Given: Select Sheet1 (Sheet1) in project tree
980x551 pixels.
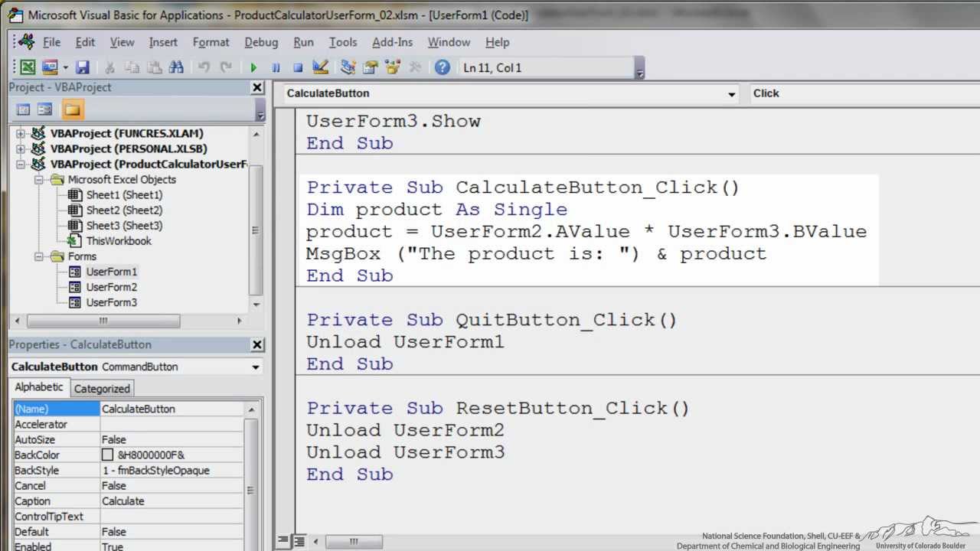Looking at the screenshot, I should 124,195.
